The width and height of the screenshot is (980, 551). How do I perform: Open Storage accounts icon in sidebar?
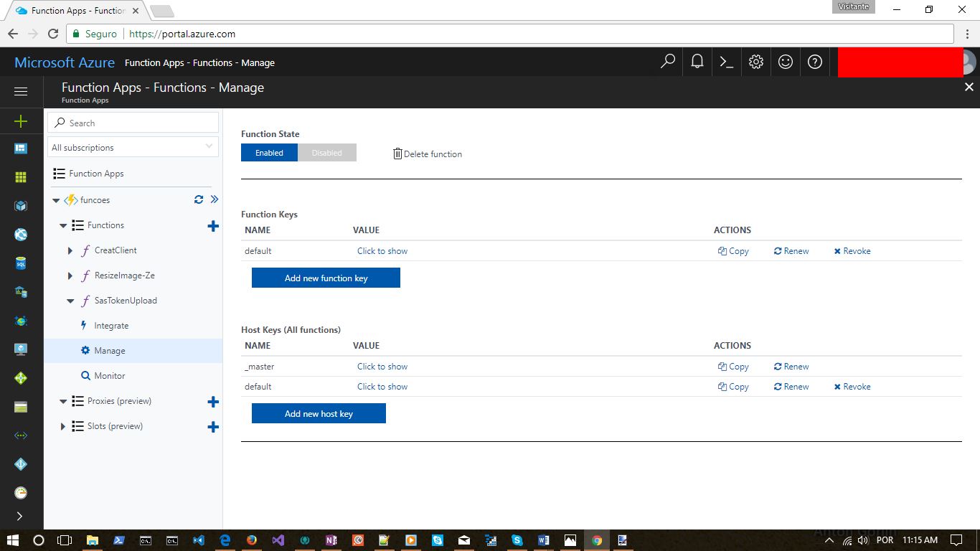[x=21, y=407]
